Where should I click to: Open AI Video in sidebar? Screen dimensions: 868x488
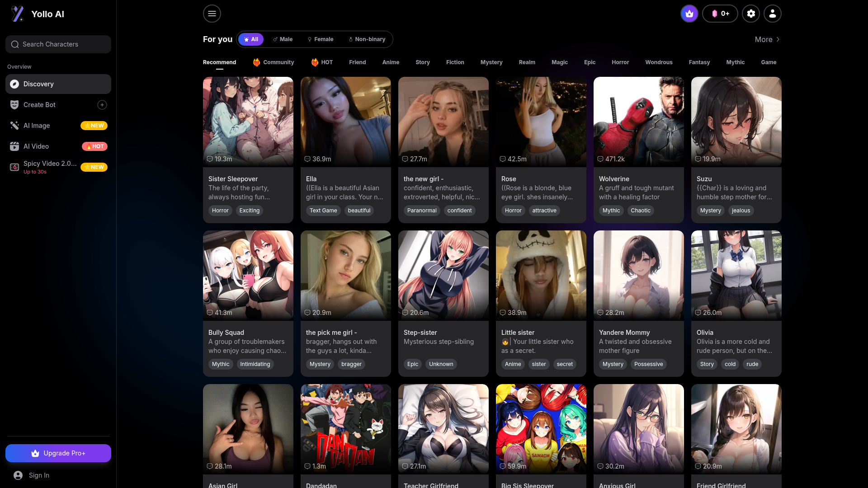click(x=58, y=146)
